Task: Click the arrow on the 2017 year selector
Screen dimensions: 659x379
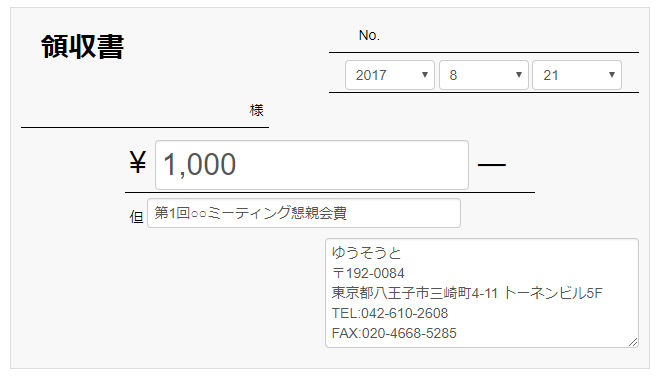Action: point(424,75)
